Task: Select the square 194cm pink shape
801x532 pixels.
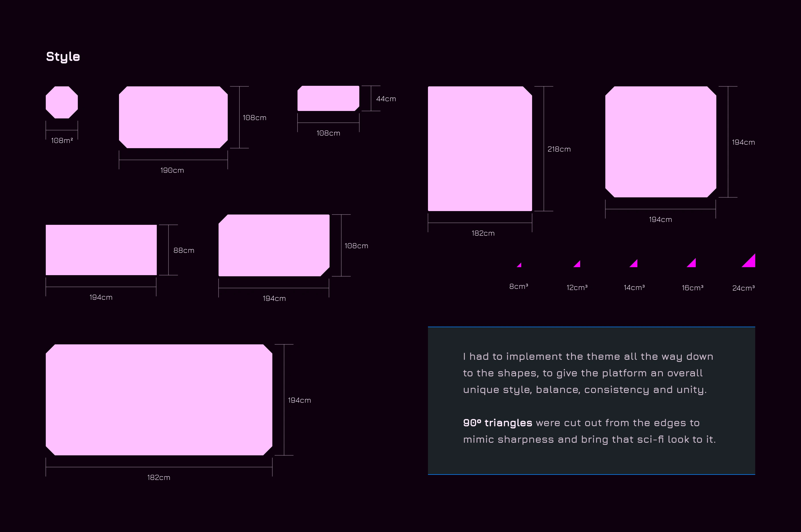Action: click(x=661, y=142)
